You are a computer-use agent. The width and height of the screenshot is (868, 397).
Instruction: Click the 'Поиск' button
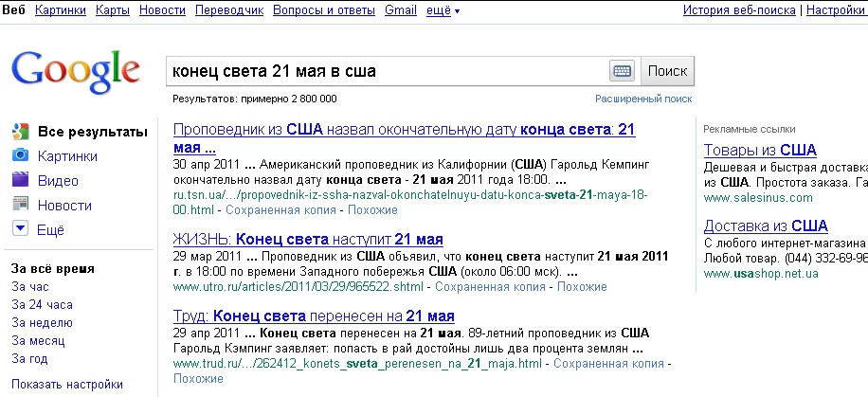point(667,71)
